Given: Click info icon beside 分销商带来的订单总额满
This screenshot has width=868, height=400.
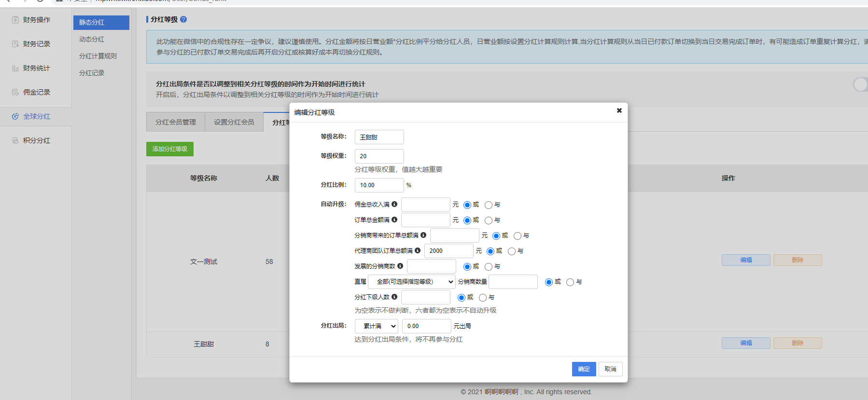Looking at the screenshot, I should (423, 235).
